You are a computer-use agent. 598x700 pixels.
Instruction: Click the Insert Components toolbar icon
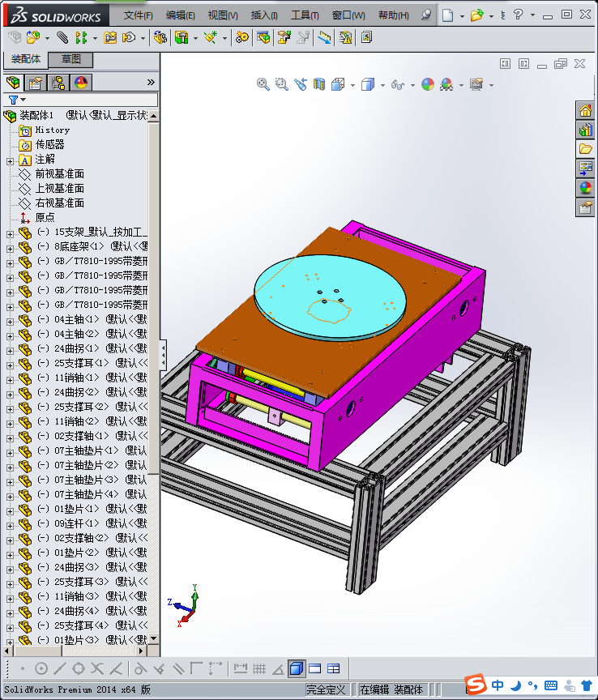click(x=32, y=37)
